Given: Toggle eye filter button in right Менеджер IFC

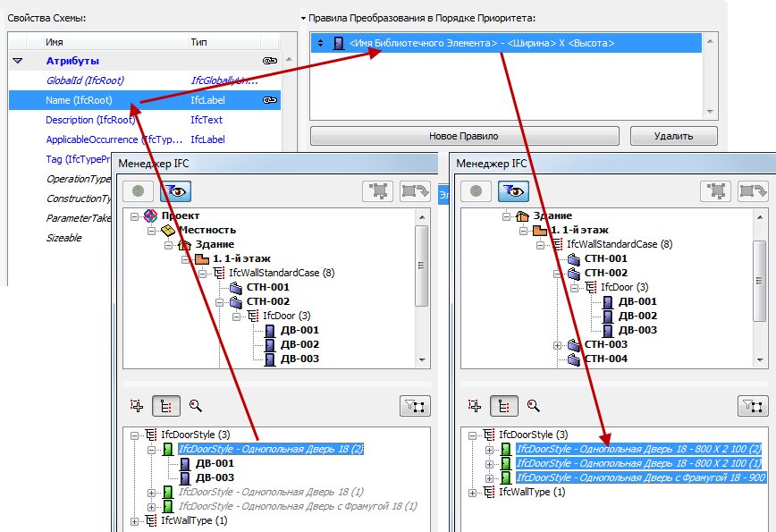Looking at the screenshot, I should coord(513,191).
